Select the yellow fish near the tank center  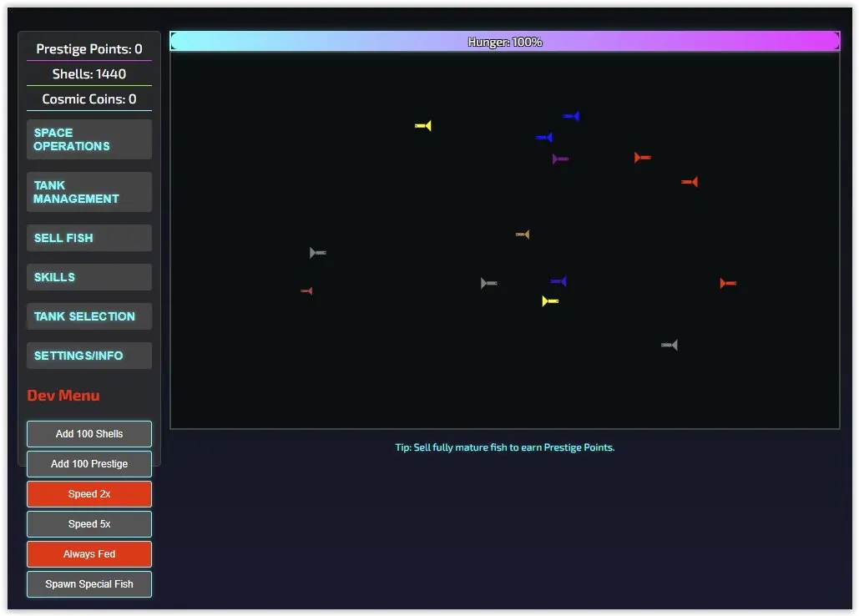[548, 300]
